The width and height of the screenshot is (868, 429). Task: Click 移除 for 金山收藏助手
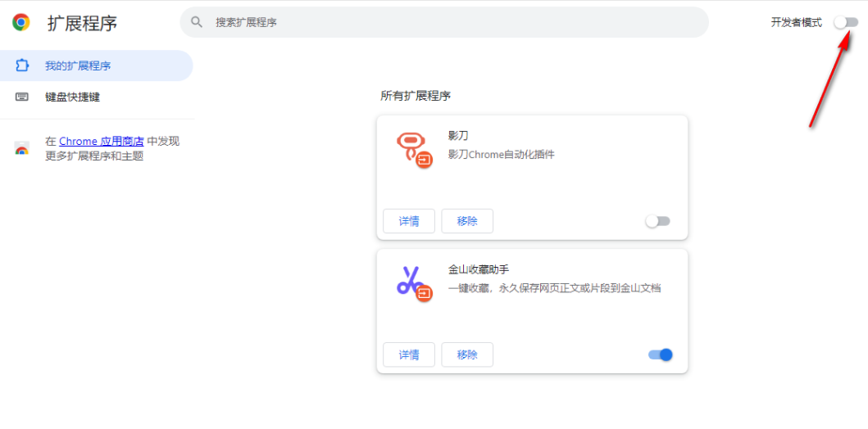point(467,355)
